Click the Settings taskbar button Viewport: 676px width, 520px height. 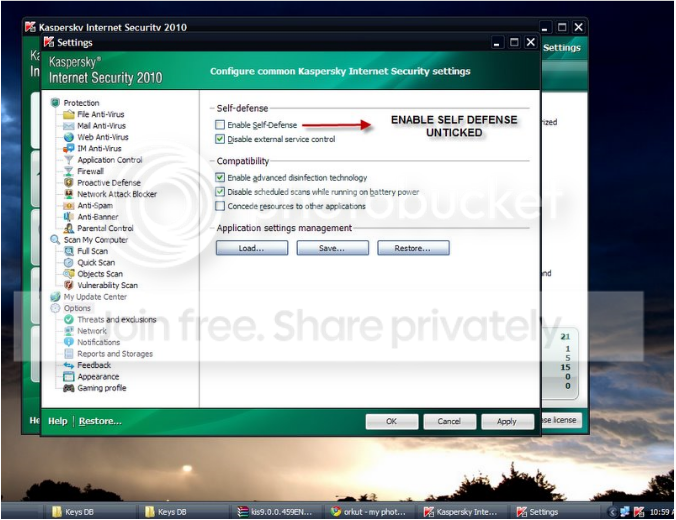(554, 512)
